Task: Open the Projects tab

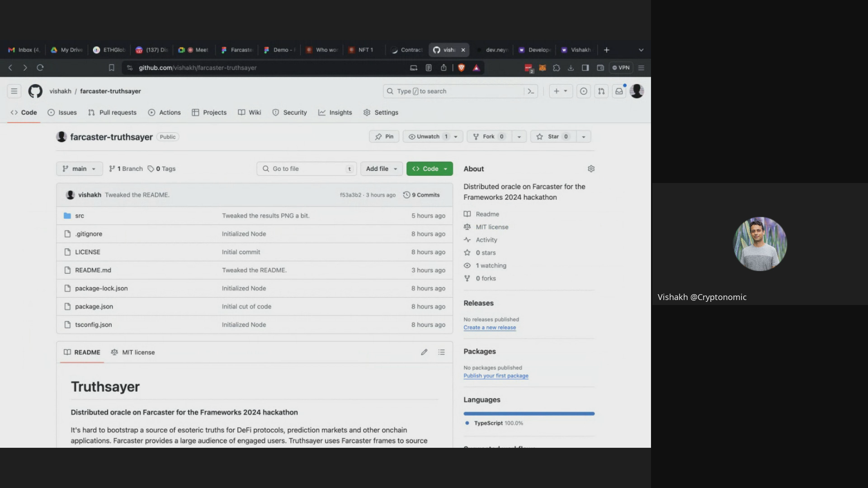Action: pyautogui.click(x=209, y=113)
